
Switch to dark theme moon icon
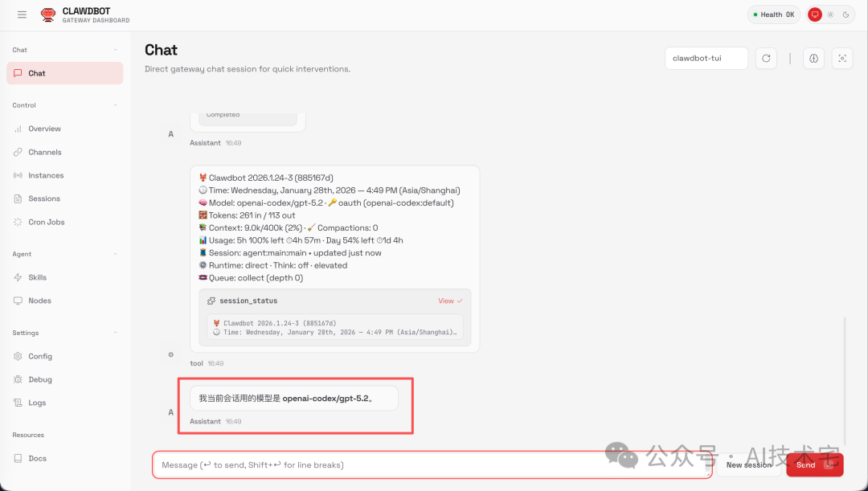(845, 15)
